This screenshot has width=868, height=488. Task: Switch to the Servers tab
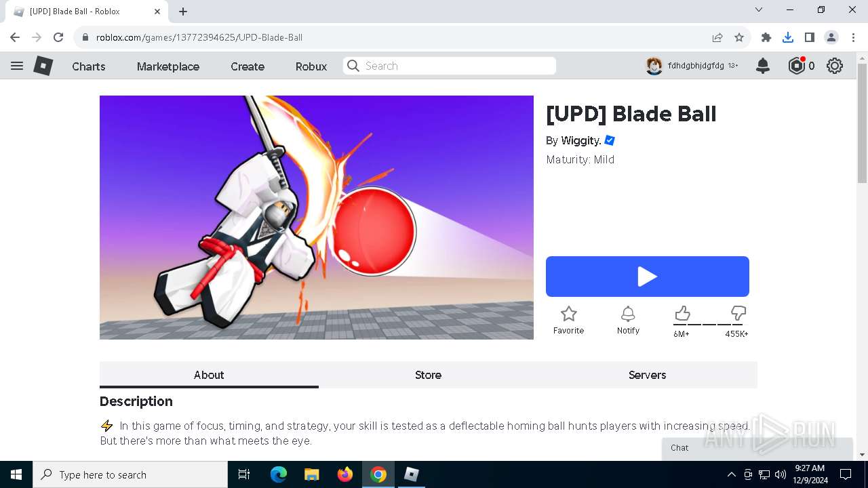[x=647, y=375]
